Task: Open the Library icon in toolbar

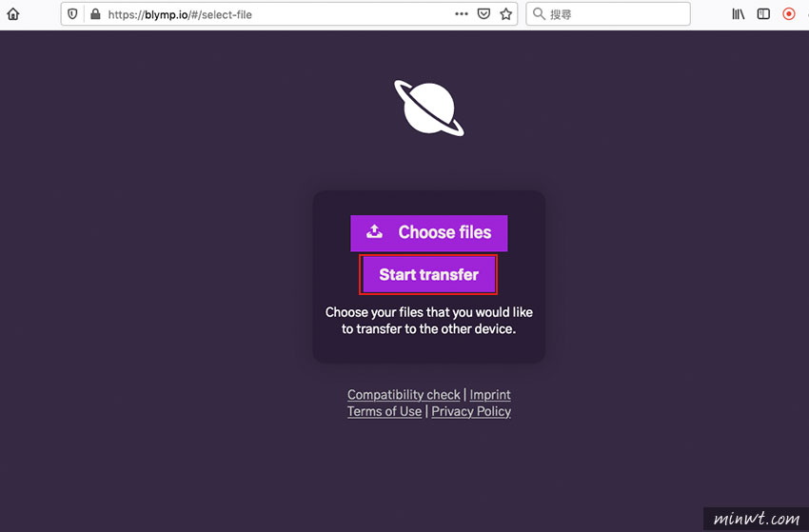Action: click(x=739, y=14)
